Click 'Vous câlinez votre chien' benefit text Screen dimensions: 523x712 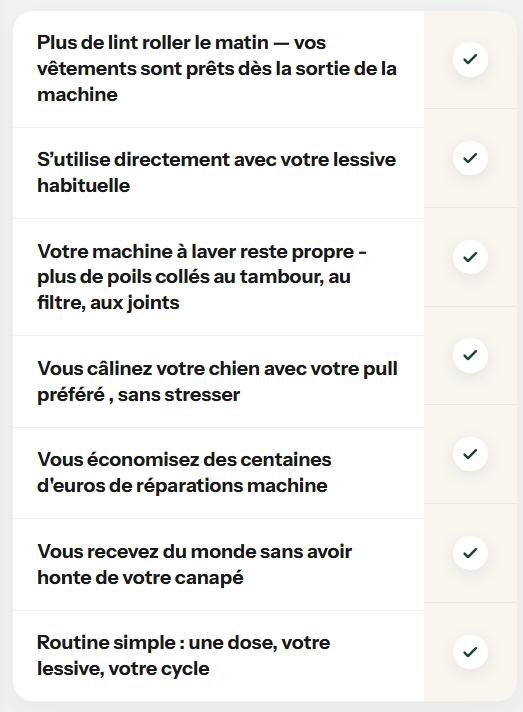217,381
